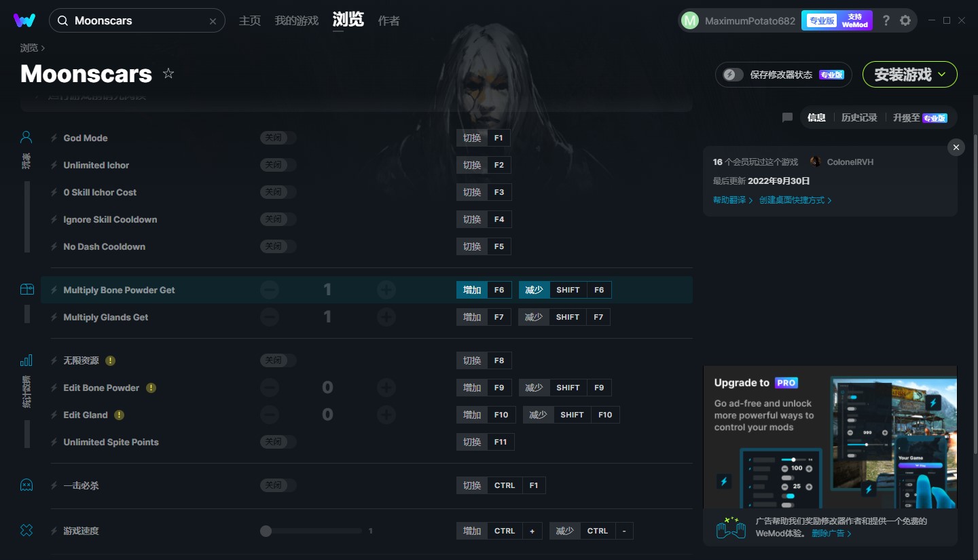Decrease Multiply Glands Get value
Screen dimensions: 978x560
pos(270,317)
